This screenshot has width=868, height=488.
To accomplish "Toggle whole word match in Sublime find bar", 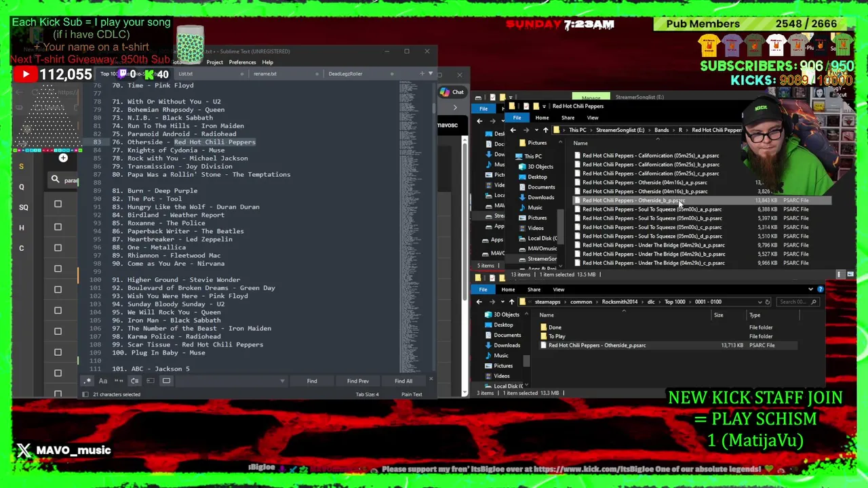I will pos(119,381).
